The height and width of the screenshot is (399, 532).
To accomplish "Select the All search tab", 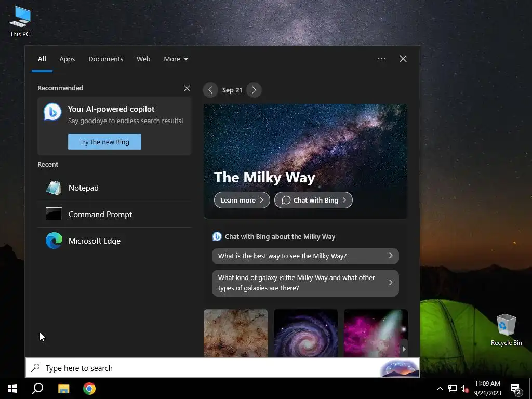I will (x=42, y=59).
